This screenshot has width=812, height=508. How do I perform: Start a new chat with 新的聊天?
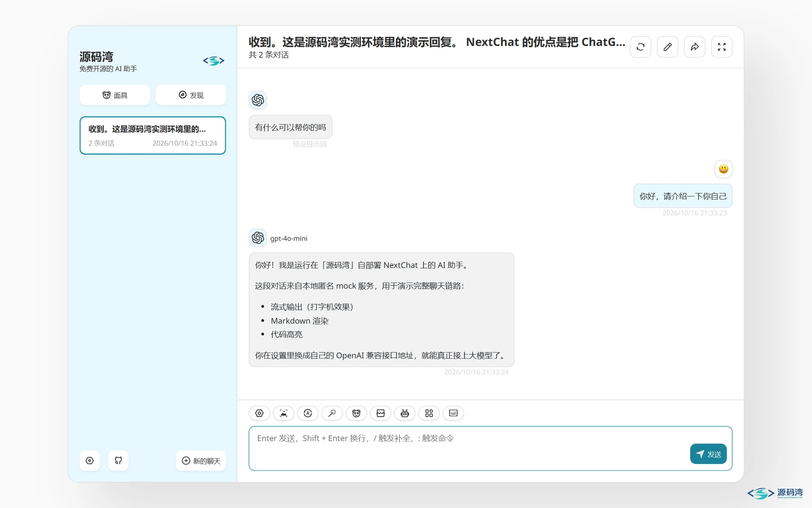(201, 461)
